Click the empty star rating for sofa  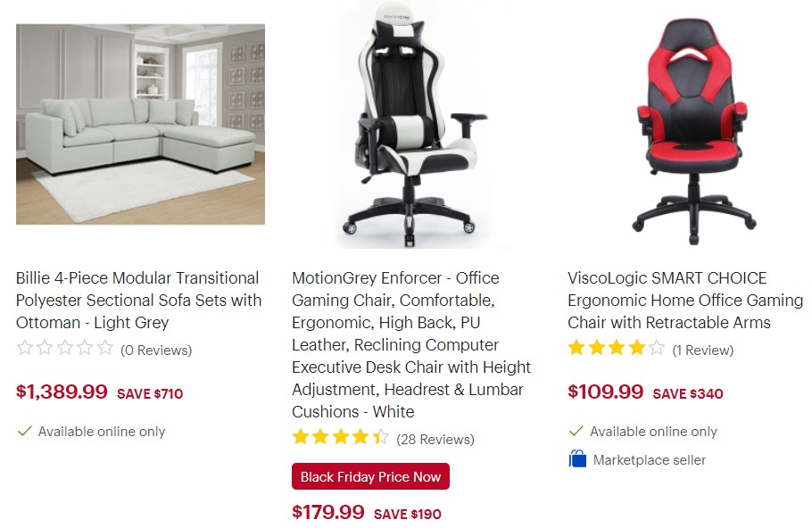click(65, 347)
